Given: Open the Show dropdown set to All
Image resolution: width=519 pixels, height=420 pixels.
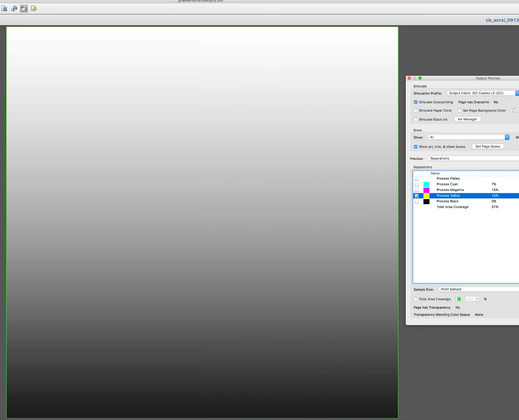Looking at the screenshot, I should coord(468,137).
